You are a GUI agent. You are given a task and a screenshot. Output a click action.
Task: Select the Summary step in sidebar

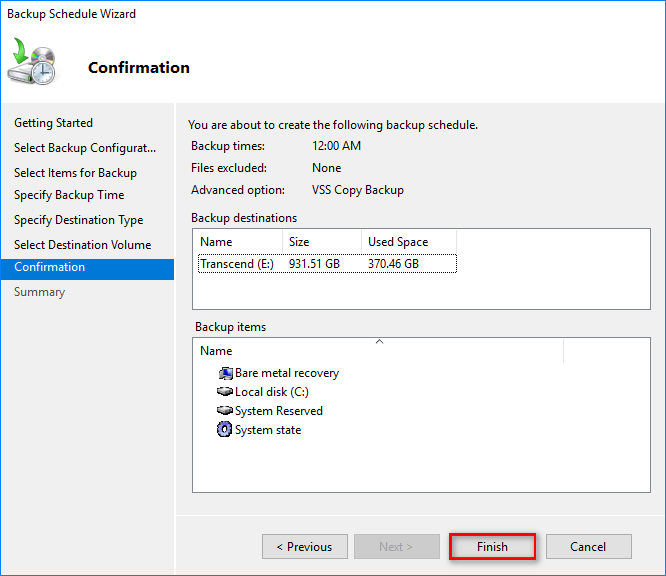point(40,292)
